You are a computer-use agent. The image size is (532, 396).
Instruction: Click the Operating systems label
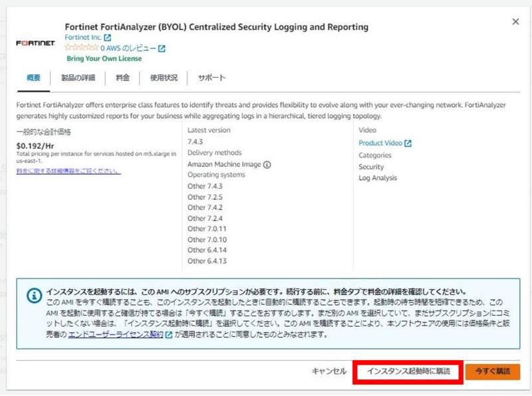(x=216, y=175)
